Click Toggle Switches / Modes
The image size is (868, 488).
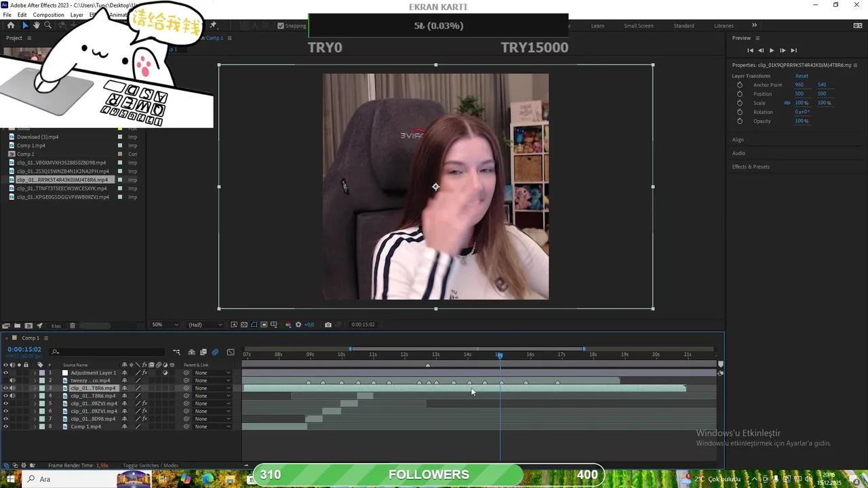pos(150,466)
